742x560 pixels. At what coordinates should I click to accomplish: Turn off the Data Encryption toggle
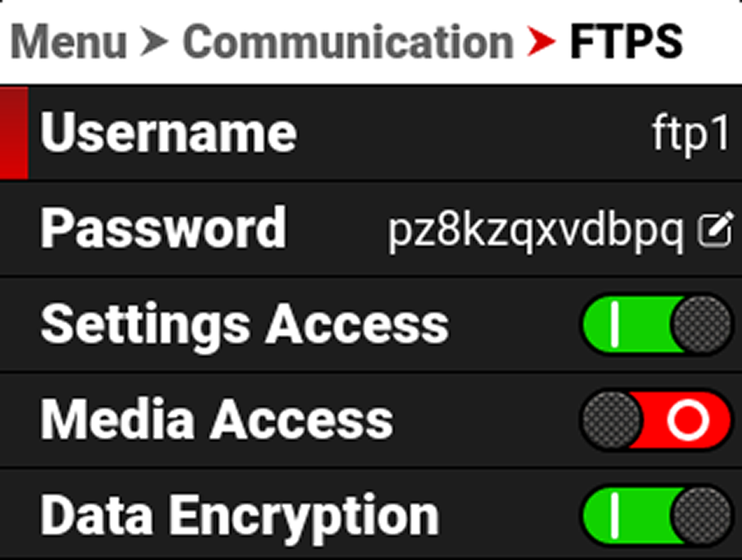657,516
